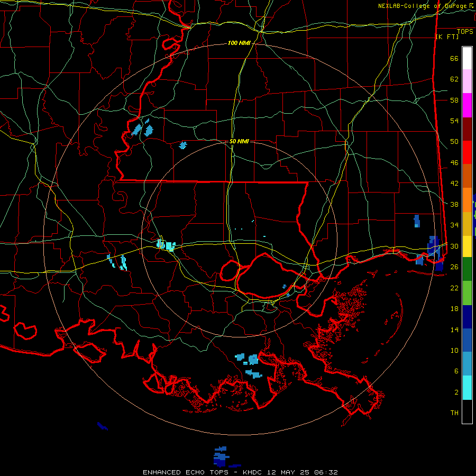The width and height of the screenshot is (476, 476).
Task: Click the 50 NMI range ring label
Action: tap(239, 141)
